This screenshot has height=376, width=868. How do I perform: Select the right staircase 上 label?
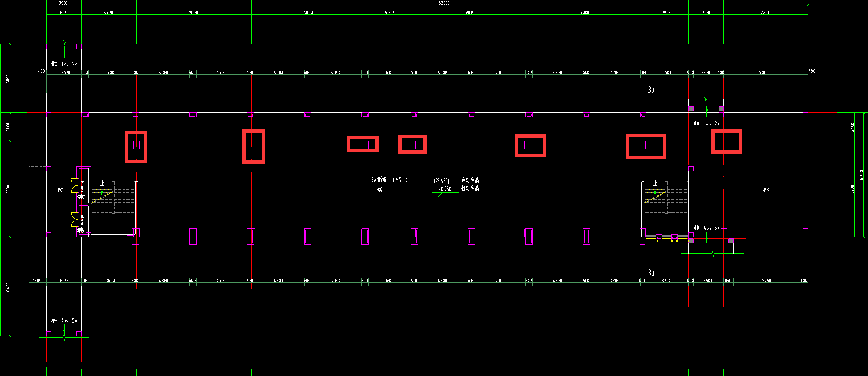coord(655,183)
